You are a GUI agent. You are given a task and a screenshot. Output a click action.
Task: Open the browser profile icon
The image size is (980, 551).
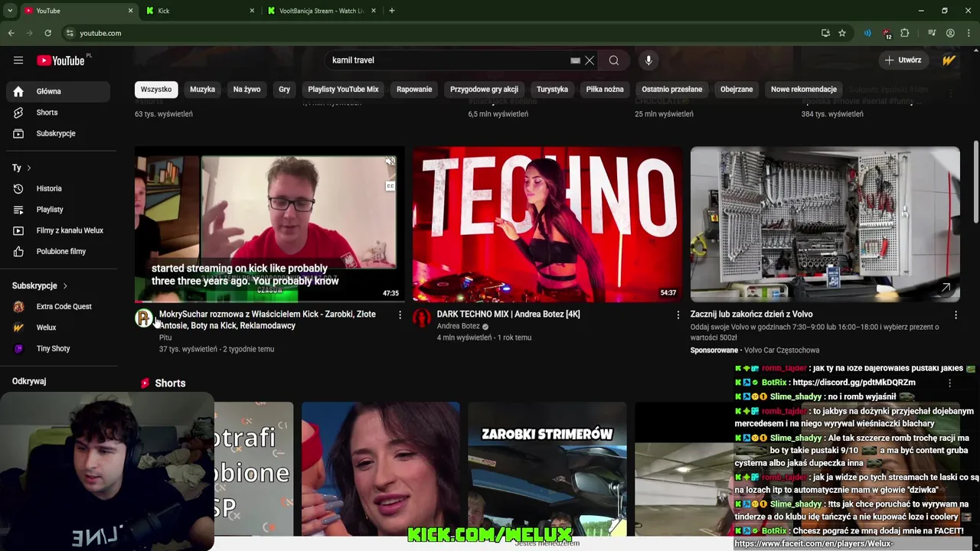(950, 33)
